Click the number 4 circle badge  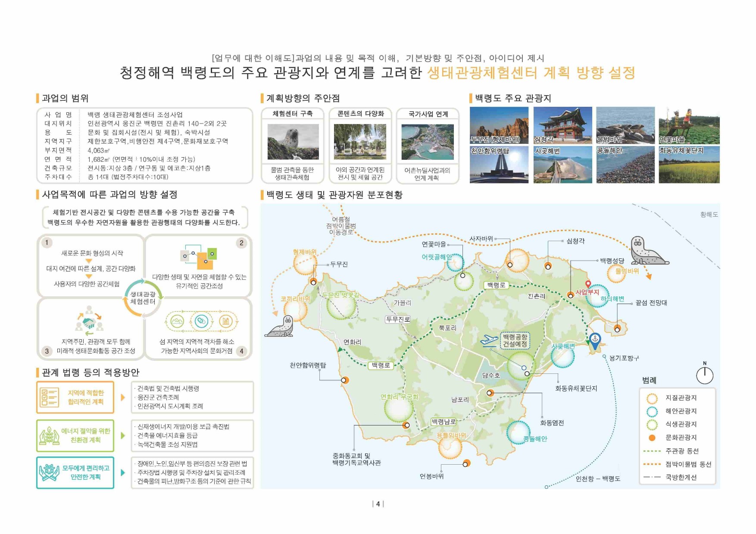pos(241,351)
